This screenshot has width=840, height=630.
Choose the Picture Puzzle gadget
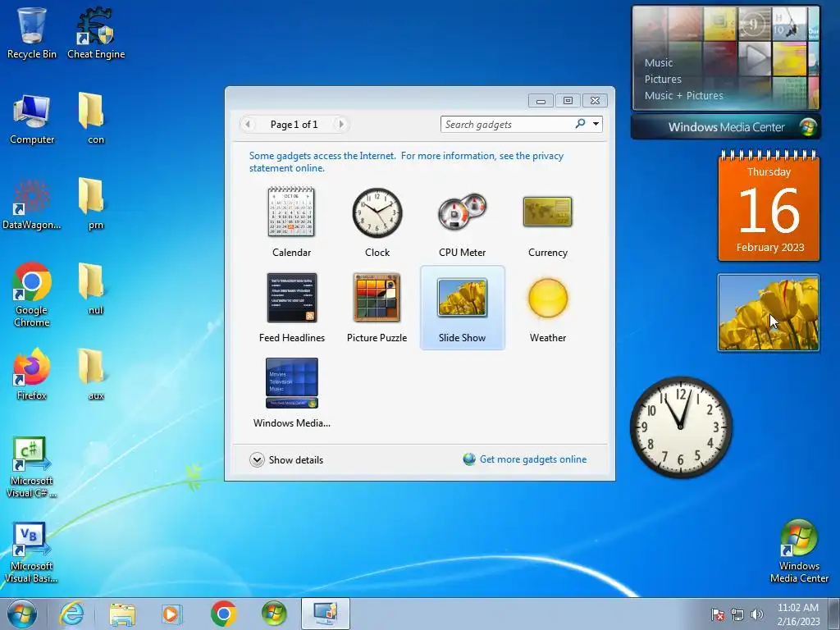(x=377, y=308)
